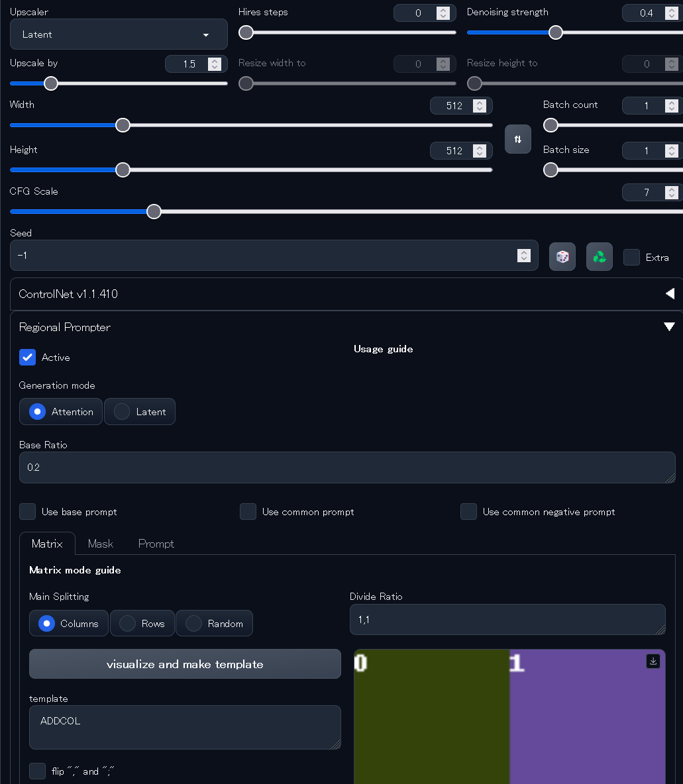Switch to the Mask tab

[100, 544]
